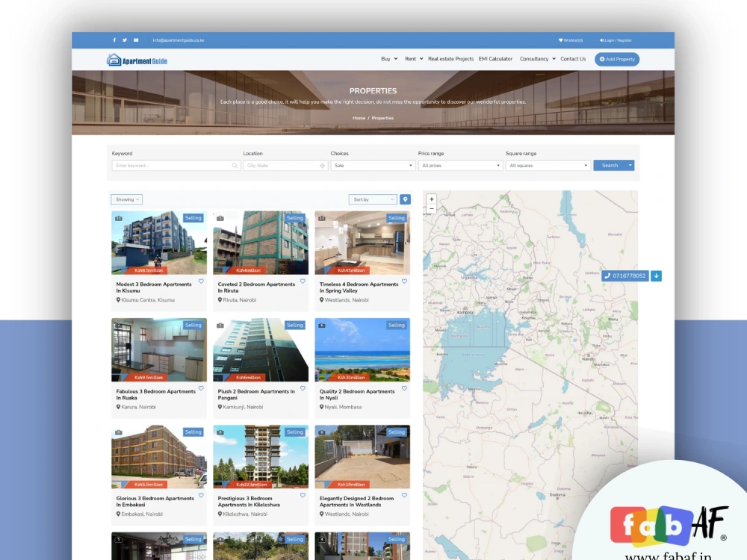The height and width of the screenshot is (560, 747).
Task: Favorite Quality 2 Bedroom Apartments in Nyali
Action: (x=404, y=388)
